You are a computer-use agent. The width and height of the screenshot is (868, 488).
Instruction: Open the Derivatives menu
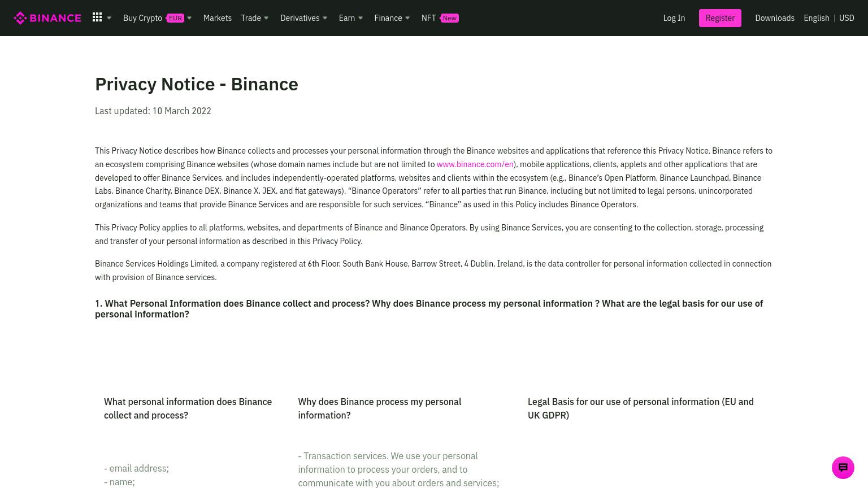[300, 18]
